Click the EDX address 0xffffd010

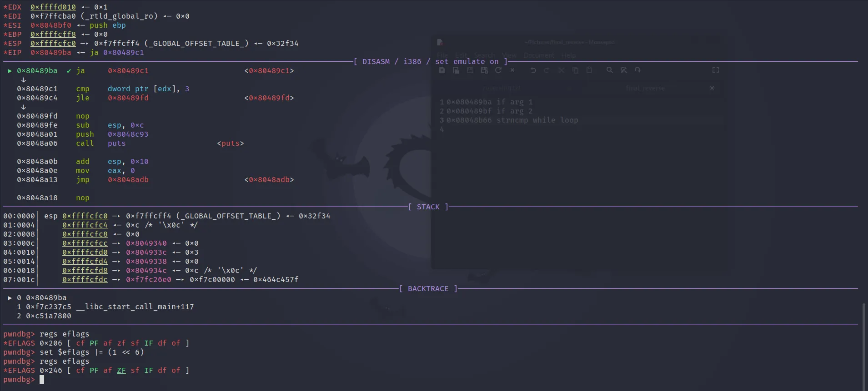(53, 7)
